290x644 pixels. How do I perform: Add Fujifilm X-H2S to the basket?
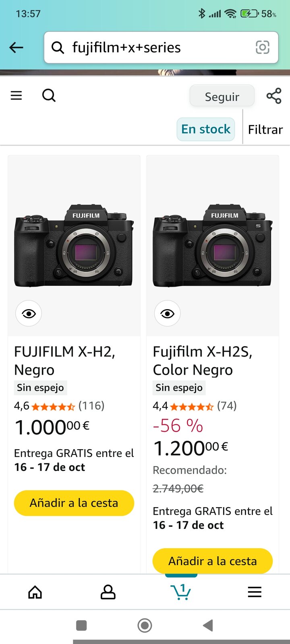(213, 561)
